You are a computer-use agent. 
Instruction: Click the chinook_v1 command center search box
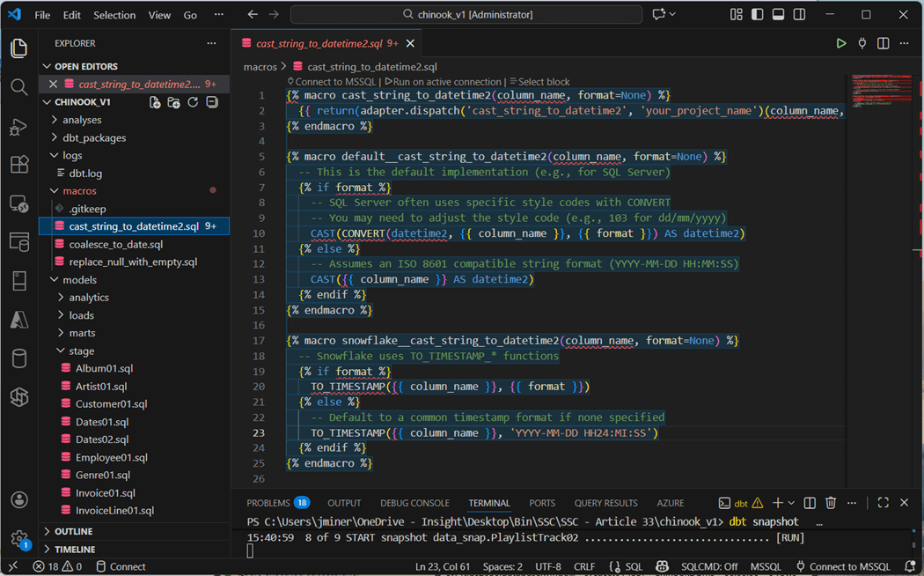coord(466,15)
